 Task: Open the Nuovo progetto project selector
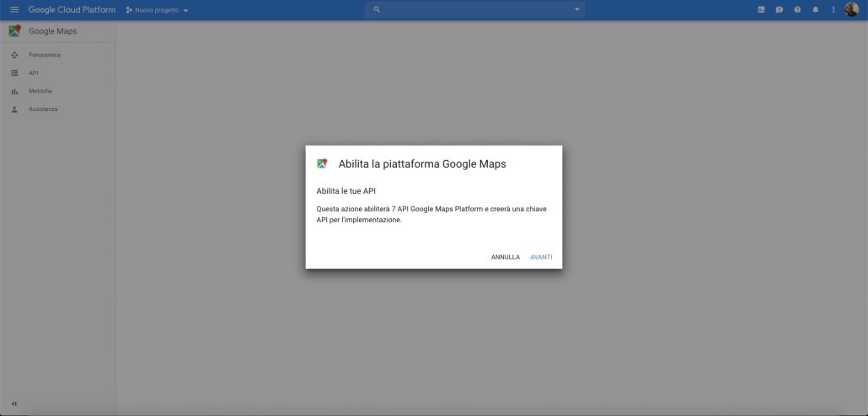click(x=158, y=10)
